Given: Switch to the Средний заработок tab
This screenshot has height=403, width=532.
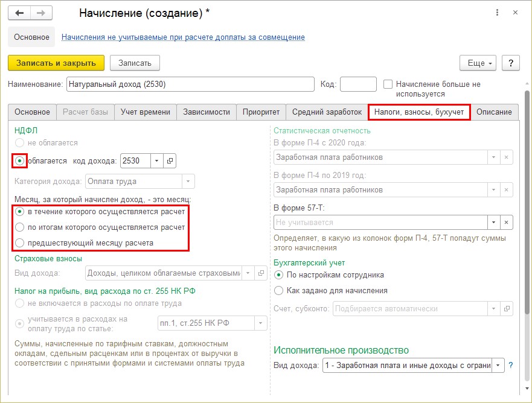Looking at the screenshot, I should click(327, 112).
